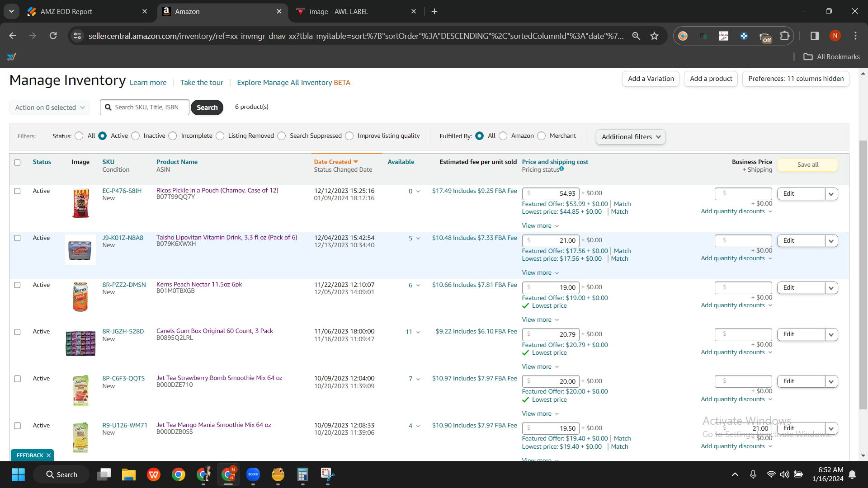Image resolution: width=868 pixels, height=488 pixels.
Task: Toggle the browser side panel icon
Action: 815,36
